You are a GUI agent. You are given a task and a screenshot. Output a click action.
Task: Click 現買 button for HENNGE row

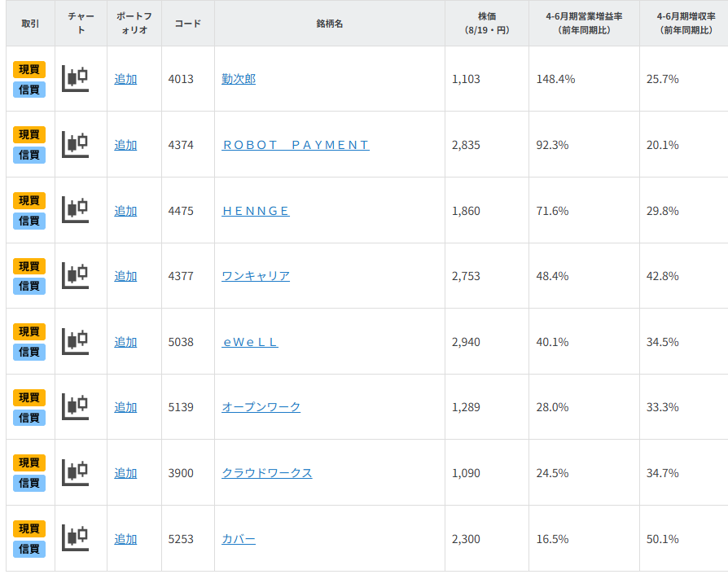(29, 200)
